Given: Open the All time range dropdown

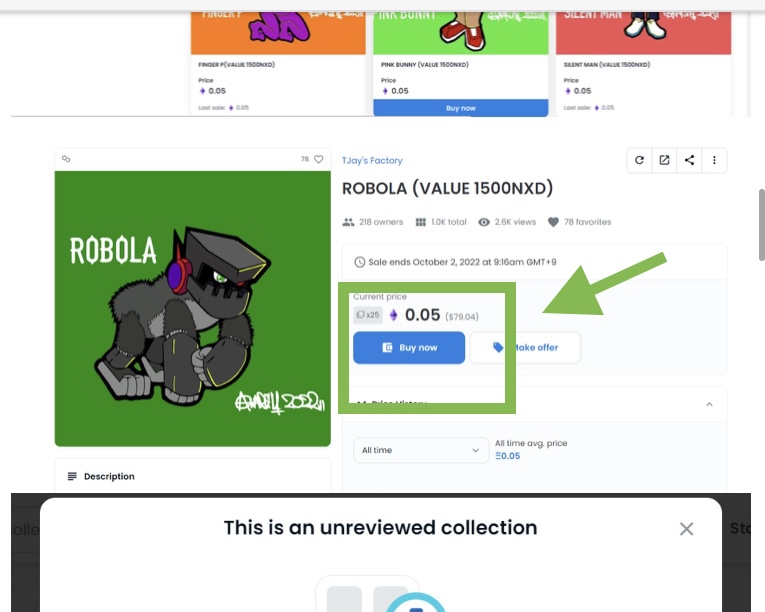Looking at the screenshot, I should pos(421,450).
